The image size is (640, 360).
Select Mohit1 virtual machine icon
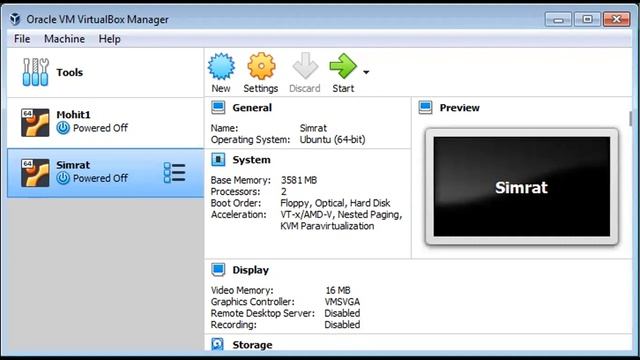(35, 122)
